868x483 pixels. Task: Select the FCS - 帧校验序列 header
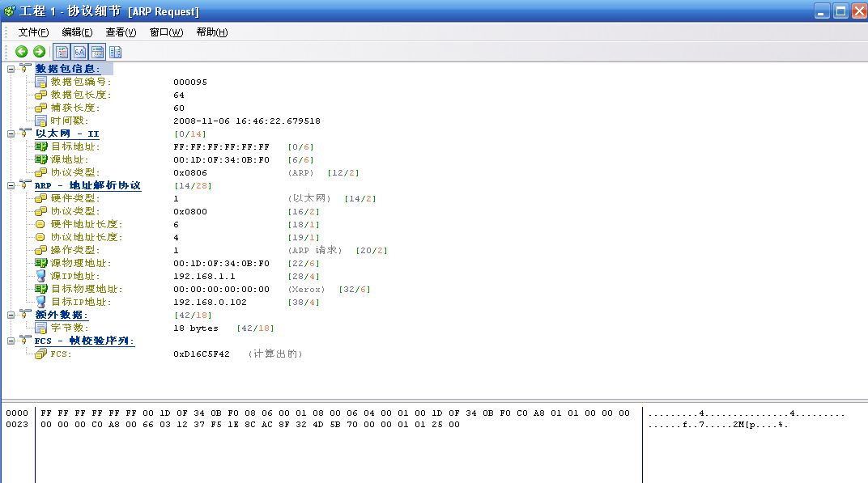click(x=84, y=341)
